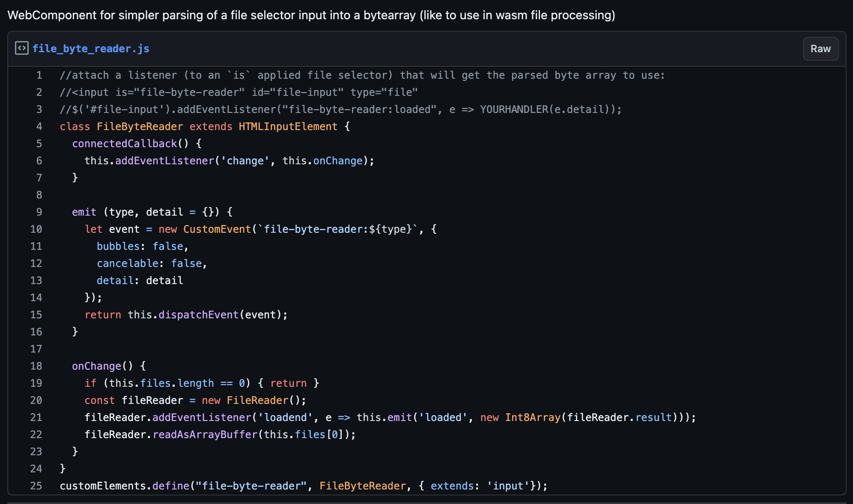This screenshot has width=853, height=504.
Task: Click Int8Array on line 21
Action: coord(532,418)
